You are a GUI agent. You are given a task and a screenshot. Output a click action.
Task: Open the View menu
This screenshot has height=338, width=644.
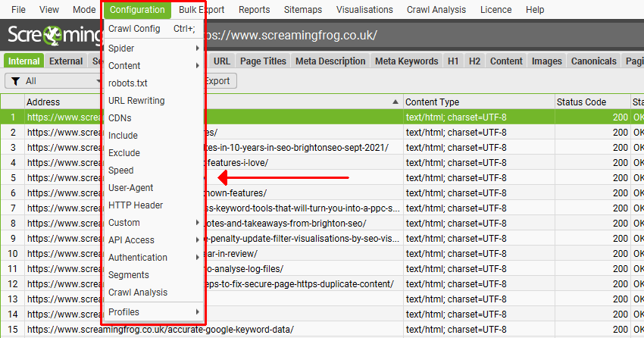point(49,9)
